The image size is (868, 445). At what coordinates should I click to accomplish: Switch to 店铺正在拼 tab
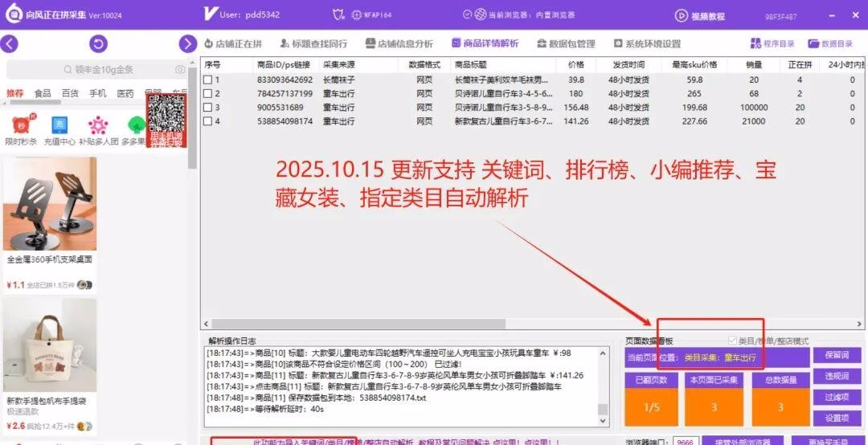click(232, 43)
